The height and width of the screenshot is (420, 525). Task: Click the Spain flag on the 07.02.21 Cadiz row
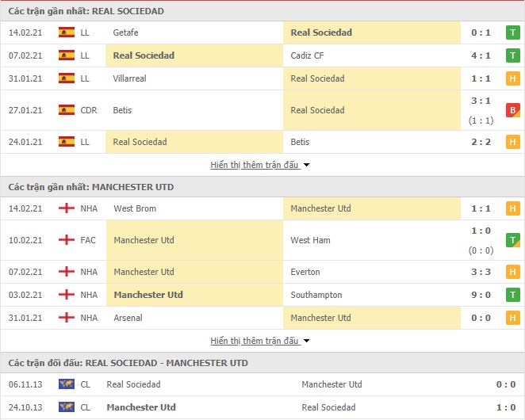(x=67, y=55)
